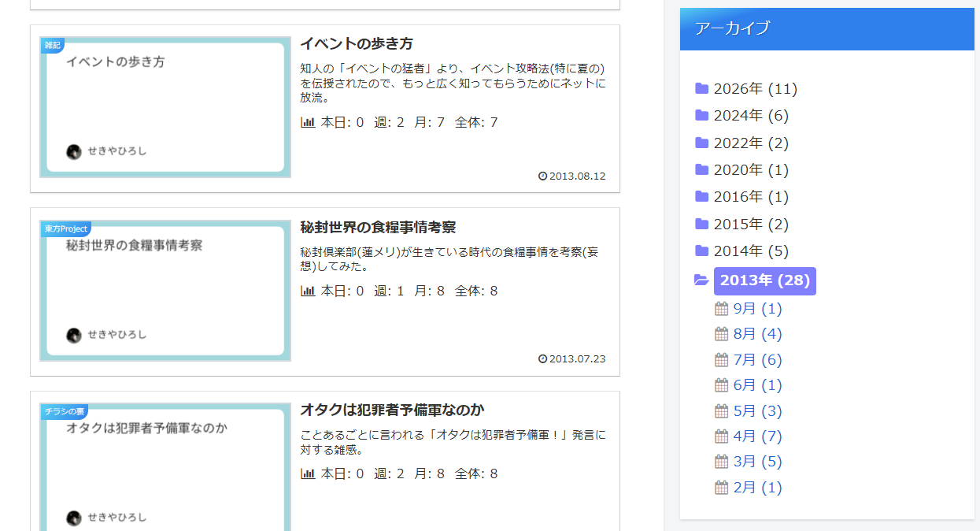This screenshot has width=980, height=531.
Task: Select the 雑記 category badge
Action: coord(52,46)
